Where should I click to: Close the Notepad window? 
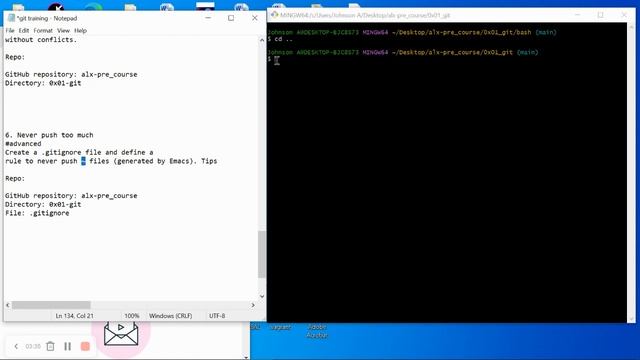pos(255,18)
